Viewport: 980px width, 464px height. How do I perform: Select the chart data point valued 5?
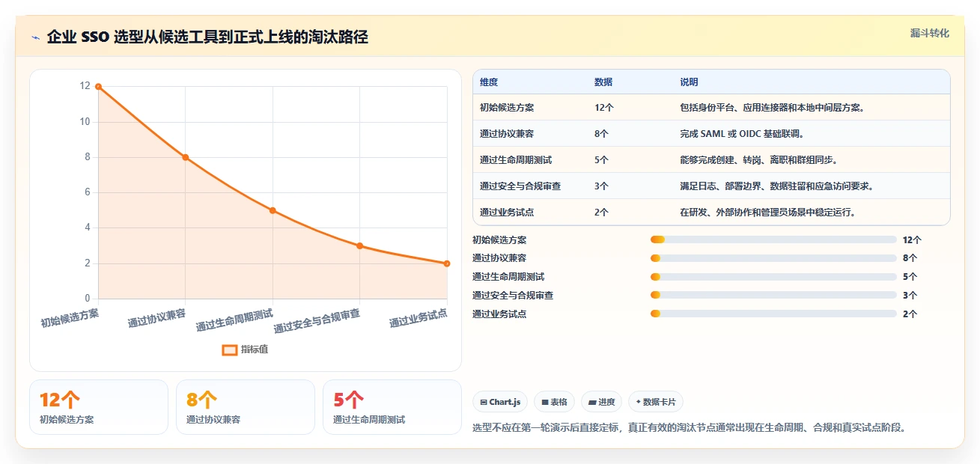(273, 210)
